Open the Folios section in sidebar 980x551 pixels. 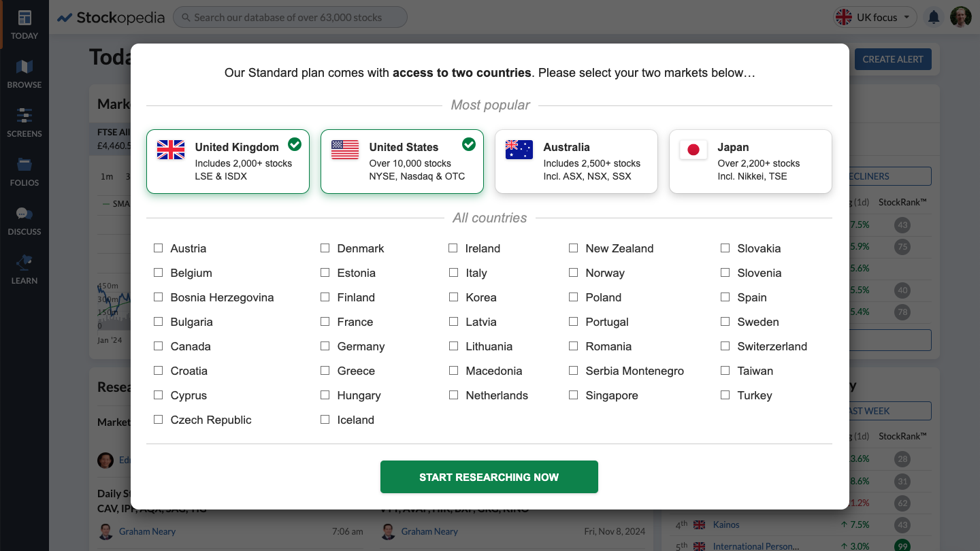click(24, 171)
